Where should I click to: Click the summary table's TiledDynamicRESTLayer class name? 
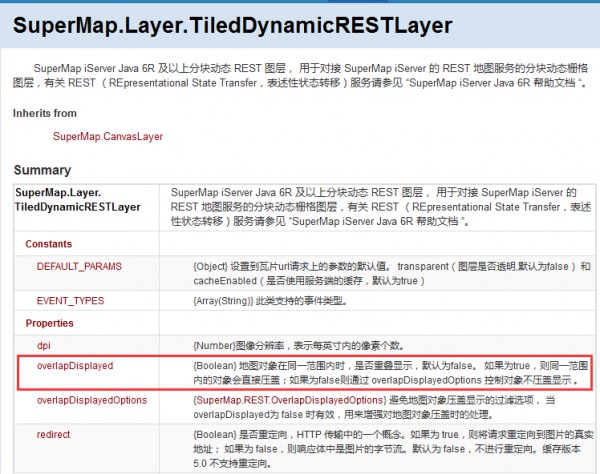coord(77,200)
